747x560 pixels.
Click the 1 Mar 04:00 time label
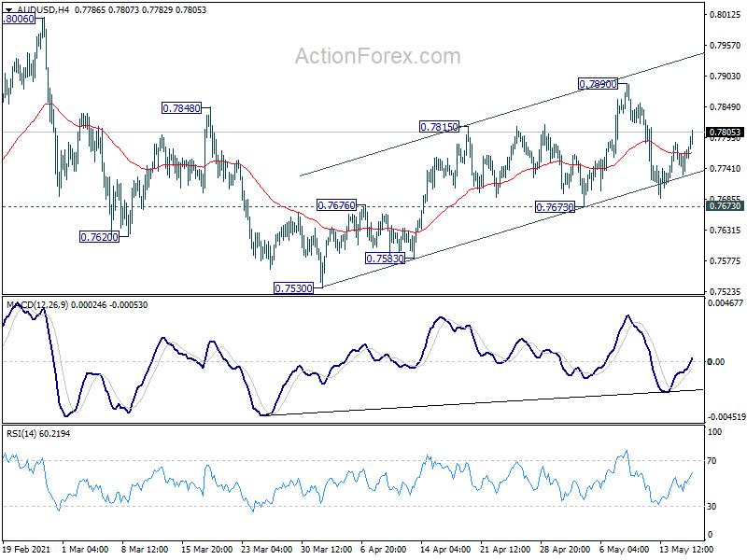[86, 550]
